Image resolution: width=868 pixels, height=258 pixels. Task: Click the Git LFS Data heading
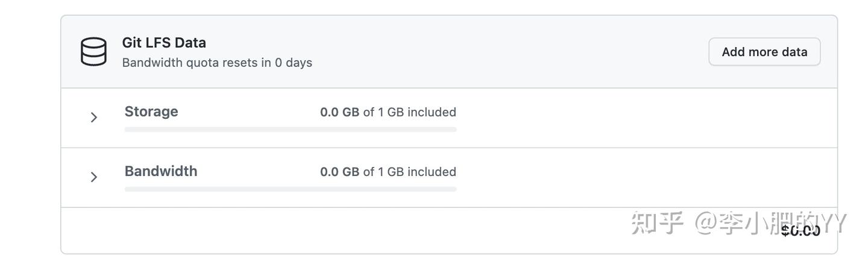164,43
